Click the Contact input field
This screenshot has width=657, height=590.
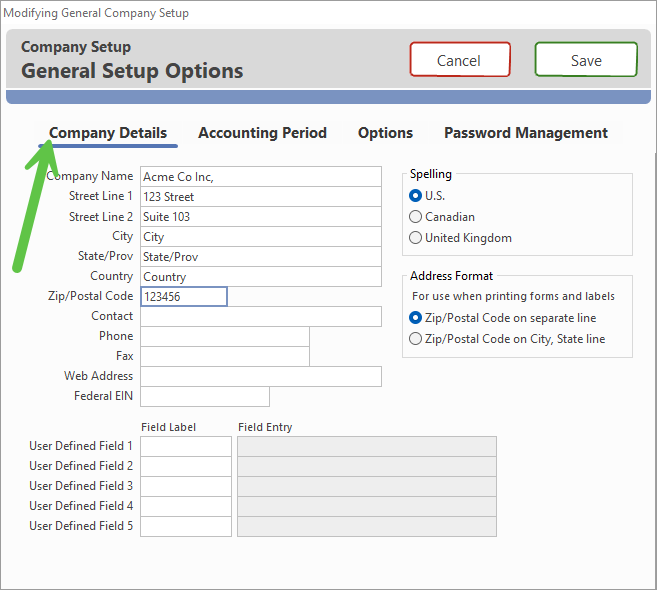pyautogui.click(x=261, y=316)
